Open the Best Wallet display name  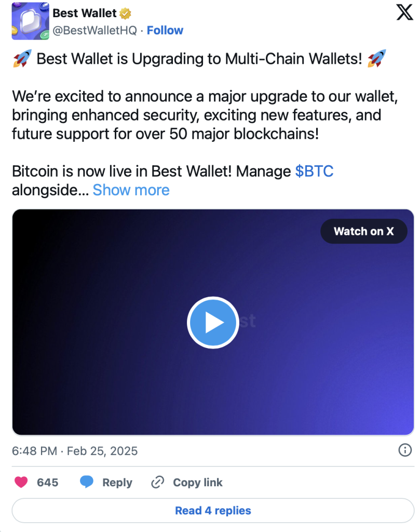click(85, 13)
